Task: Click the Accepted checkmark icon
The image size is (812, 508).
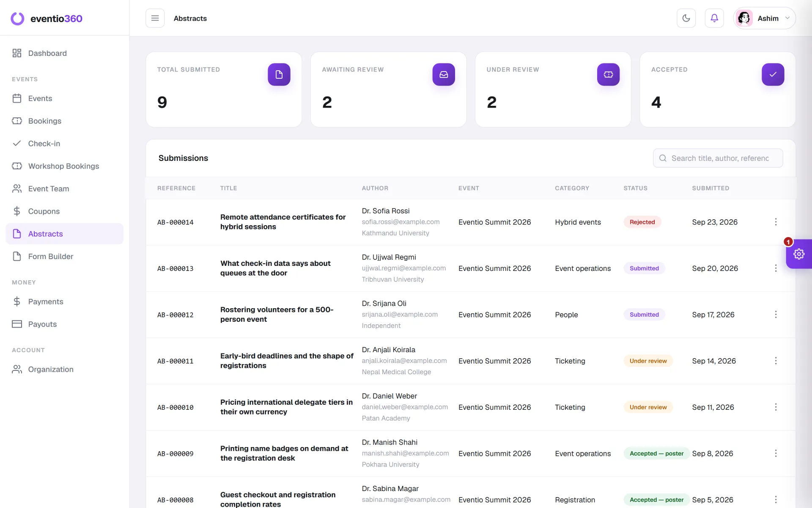Action: point(773,75)
